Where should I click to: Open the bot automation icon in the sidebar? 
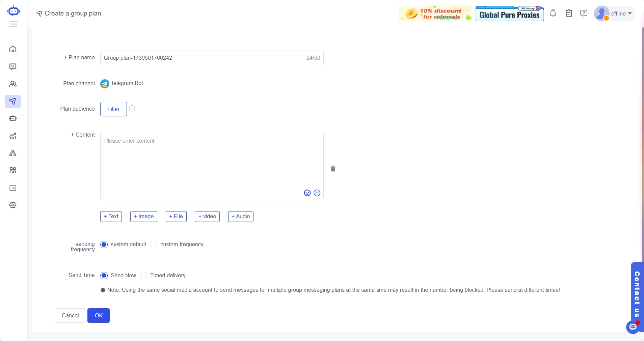pos(13,118)
